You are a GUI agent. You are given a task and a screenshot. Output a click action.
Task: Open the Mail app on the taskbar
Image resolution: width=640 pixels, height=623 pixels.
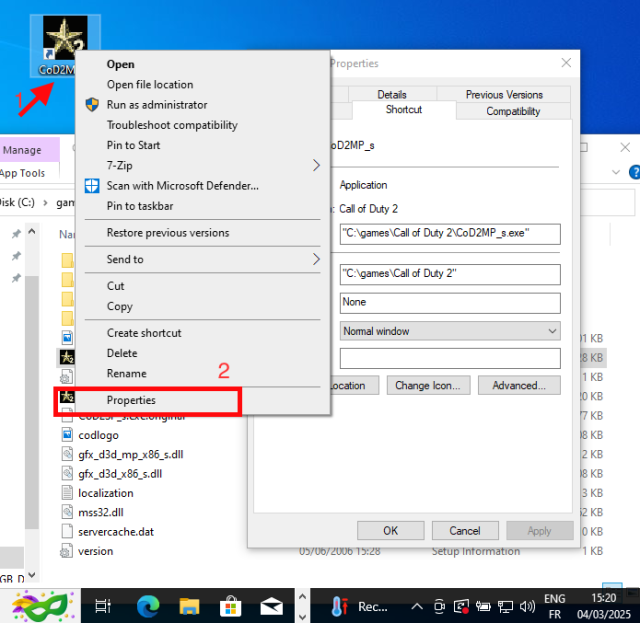click(271, 606)
